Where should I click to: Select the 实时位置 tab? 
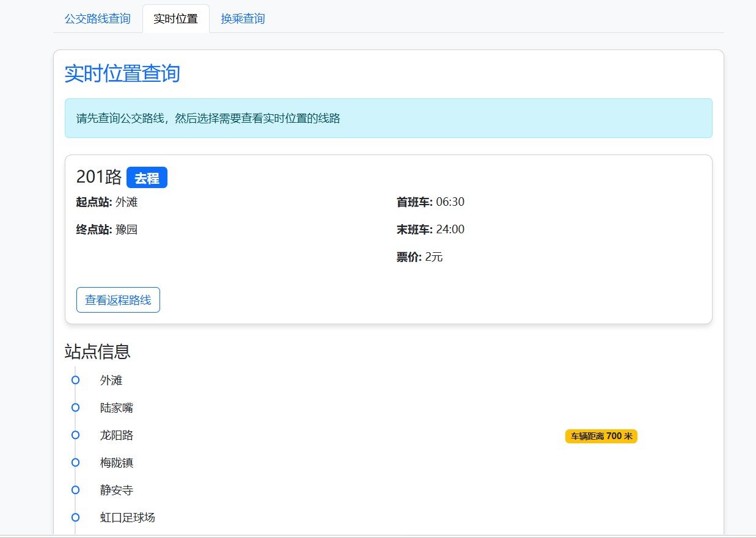(176, 19)
